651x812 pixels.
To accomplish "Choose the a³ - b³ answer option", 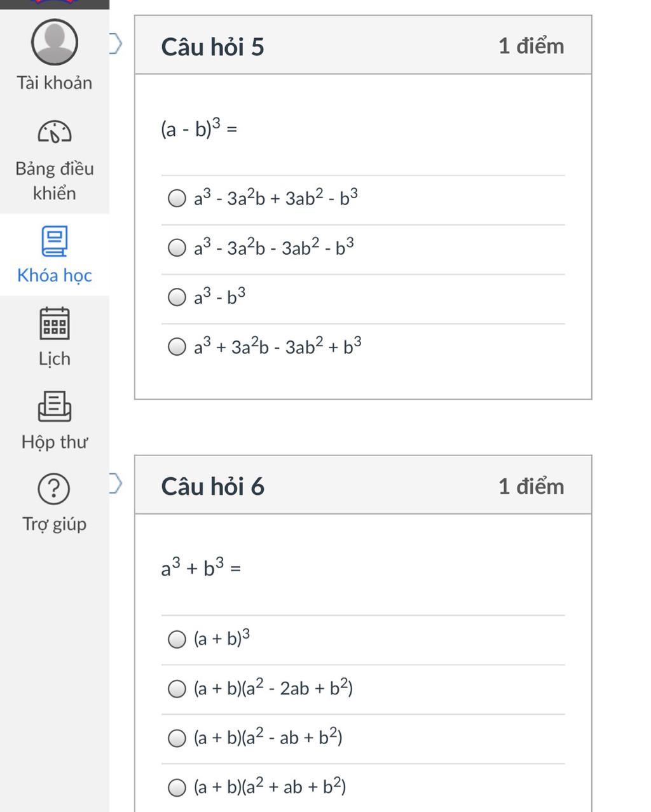I will coord(177,297).
